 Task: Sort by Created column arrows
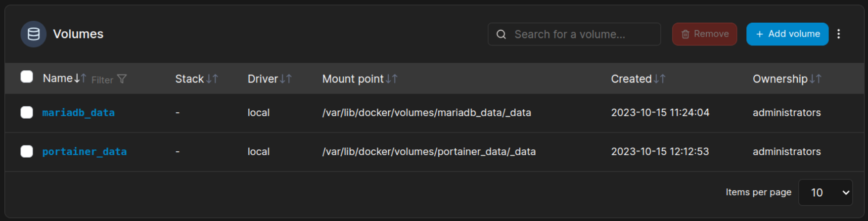coord(660,79)
